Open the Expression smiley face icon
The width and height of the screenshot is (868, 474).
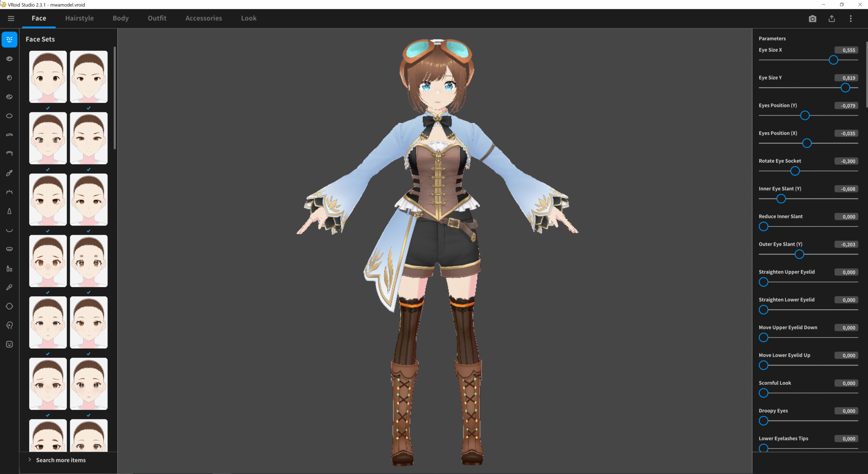[9, 344]
